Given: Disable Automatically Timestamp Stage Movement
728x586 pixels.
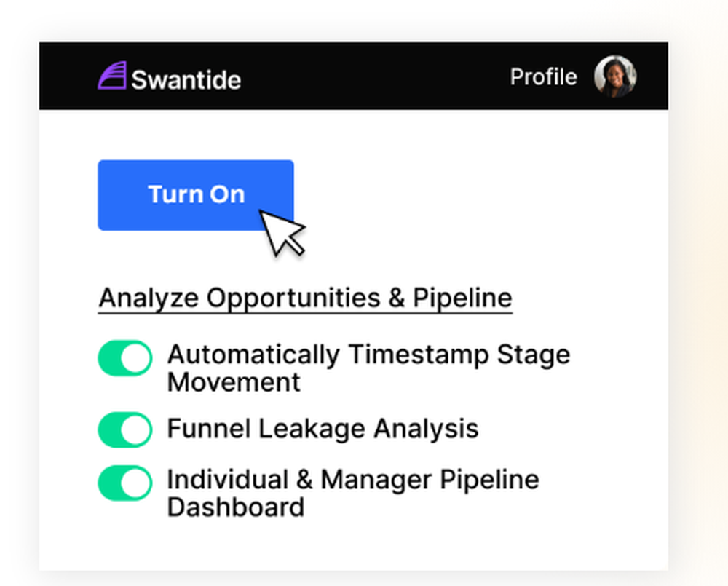Looking at the screenshot, I should click(124, 358).
